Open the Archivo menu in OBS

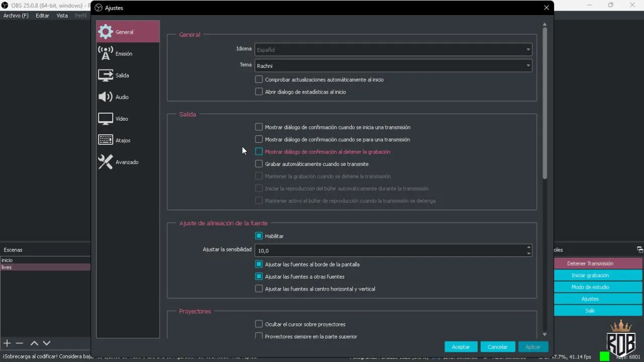(x=16, y=16)
